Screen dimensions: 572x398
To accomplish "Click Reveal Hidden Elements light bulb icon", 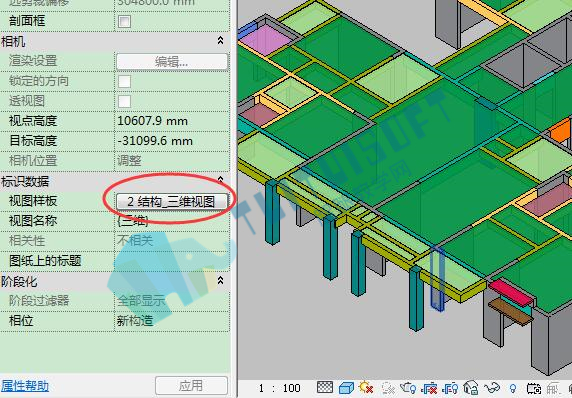I will coord(513,388).
